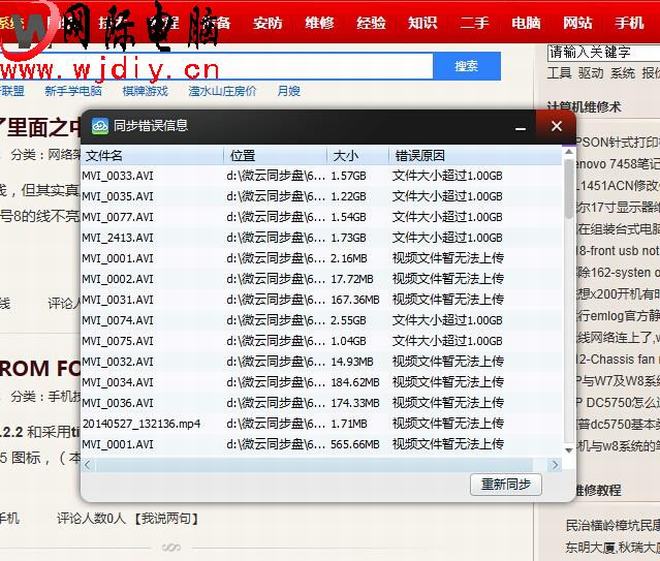660x561 pixels.
Task: Click the 位置 column header
Action: (275, 156)
